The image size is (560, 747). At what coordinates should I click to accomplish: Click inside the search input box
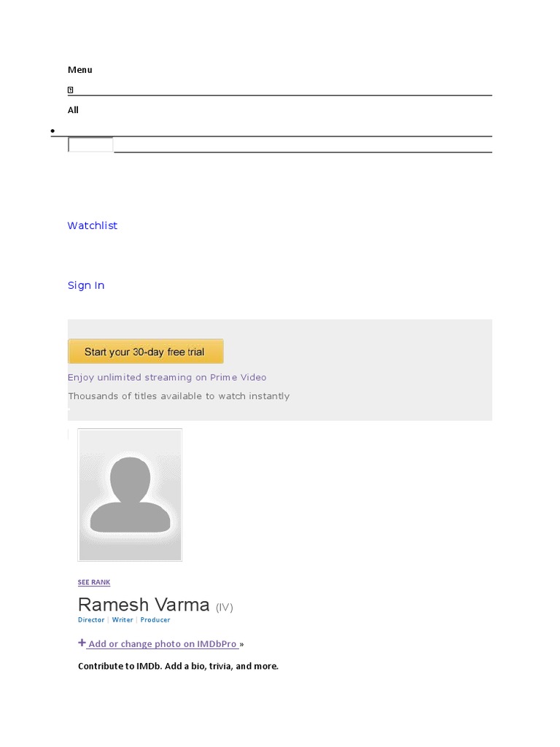tap(90, 144)
